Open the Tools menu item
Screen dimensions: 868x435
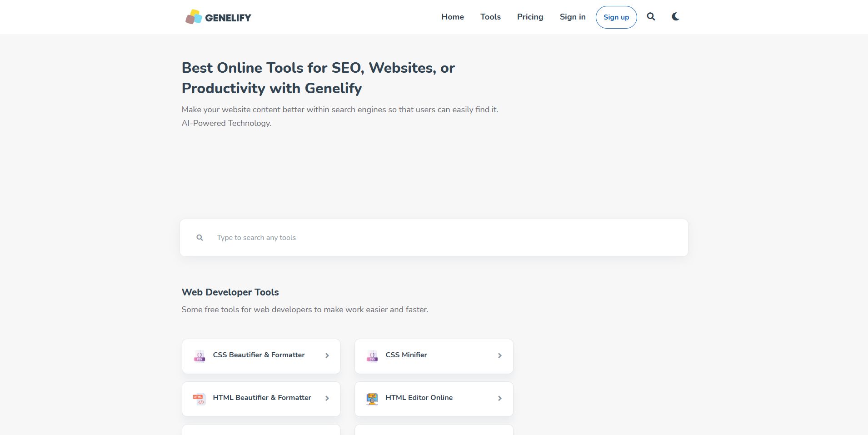coord(490,17)
